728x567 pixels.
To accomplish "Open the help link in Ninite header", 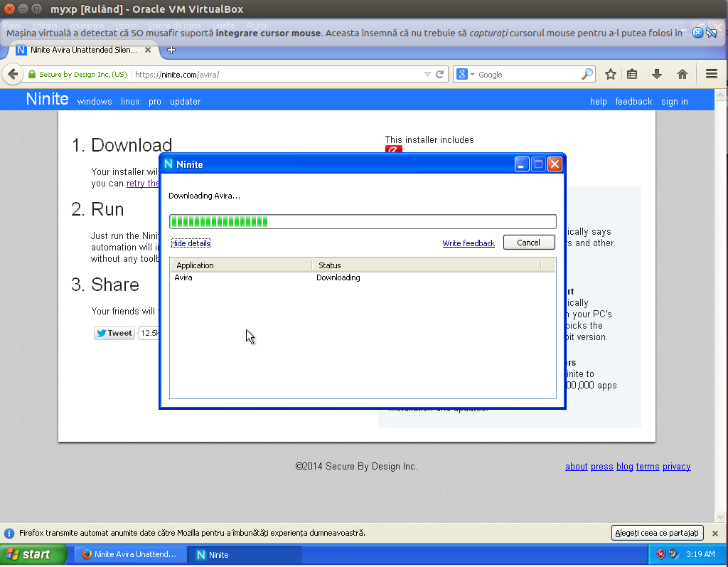I will click(598, 101).
